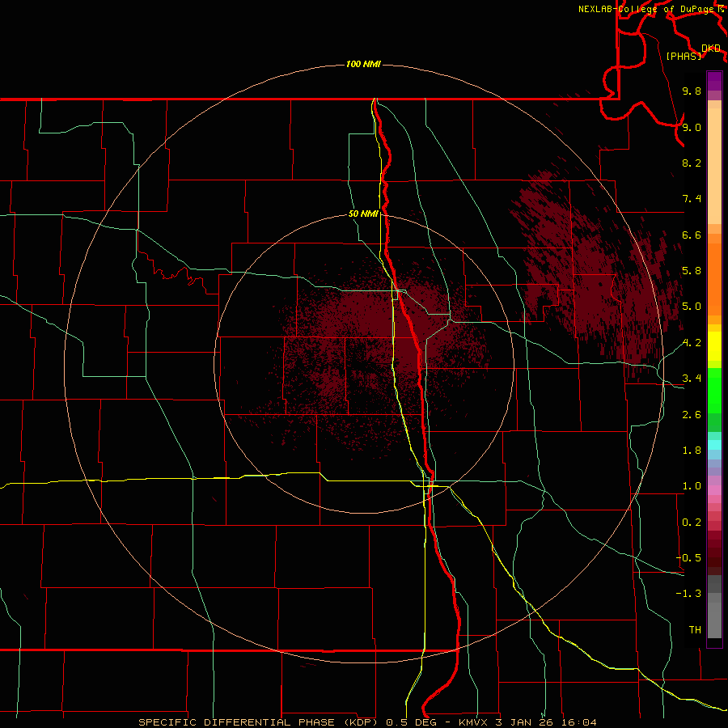Click the (KDP) abbreviation in caption
Viewport: 728px width, 728px height.
(x=360, y=722)
